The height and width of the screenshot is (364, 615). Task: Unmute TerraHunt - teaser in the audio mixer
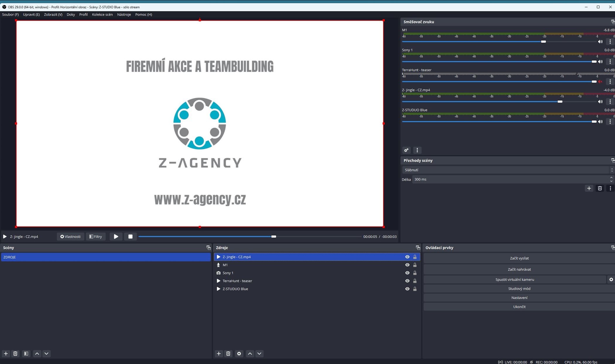601,81
